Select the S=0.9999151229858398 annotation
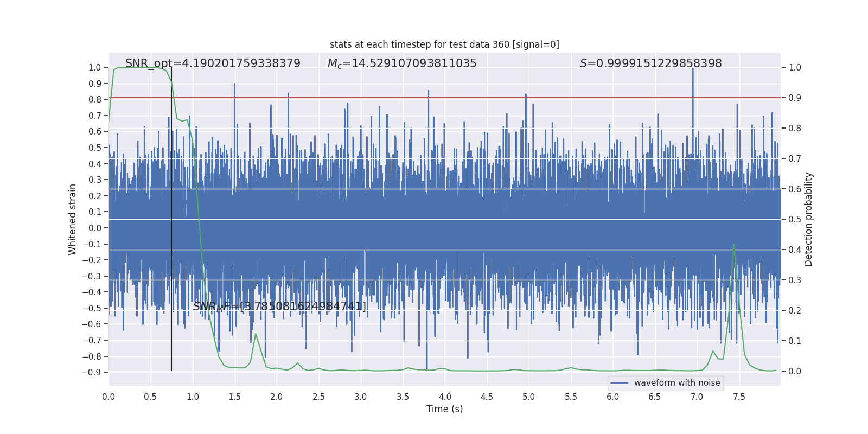This screenshot has width=868, height=434. click(x=650, y=63)
